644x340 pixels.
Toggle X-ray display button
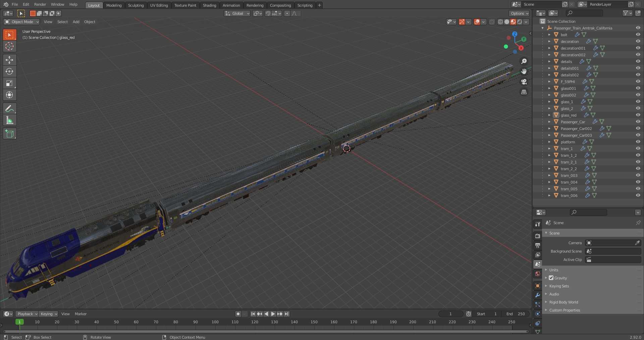coord(492,22)
